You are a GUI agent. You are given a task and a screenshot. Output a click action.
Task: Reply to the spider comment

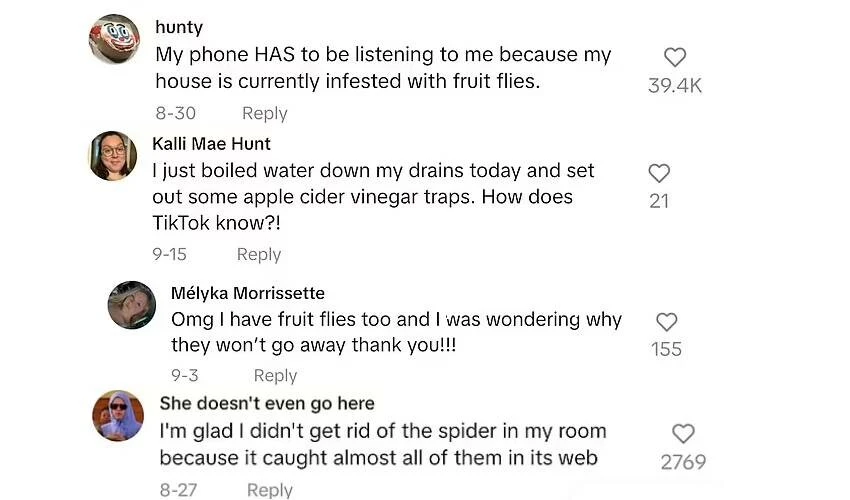(270, 489)
